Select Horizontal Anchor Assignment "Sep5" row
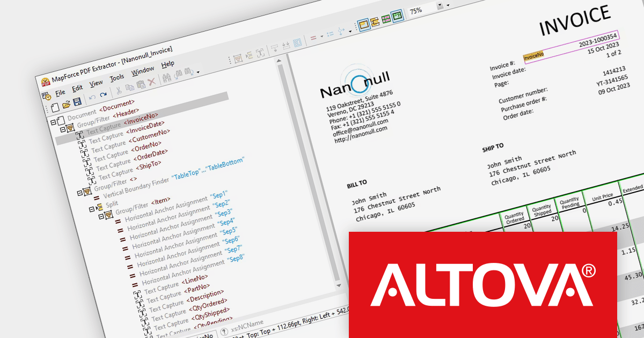The height and width of the screenshot is (338, 644). [x=182, y=244]
